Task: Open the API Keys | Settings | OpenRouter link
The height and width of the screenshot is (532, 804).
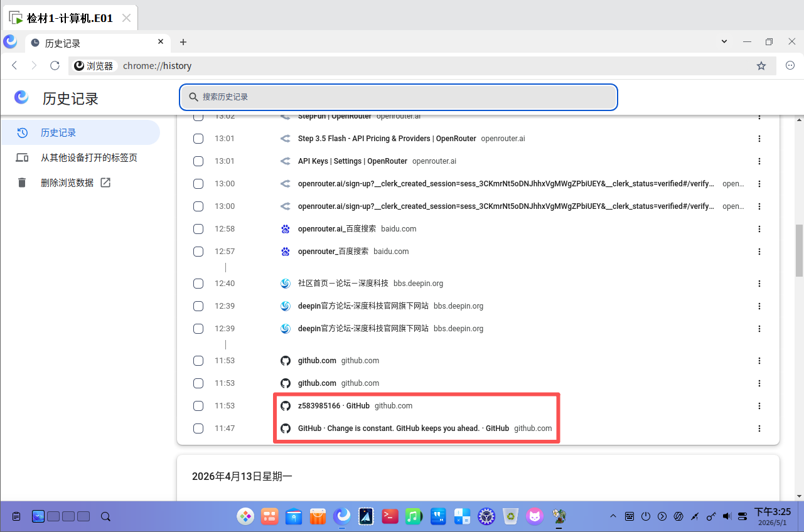Action: 353,161
